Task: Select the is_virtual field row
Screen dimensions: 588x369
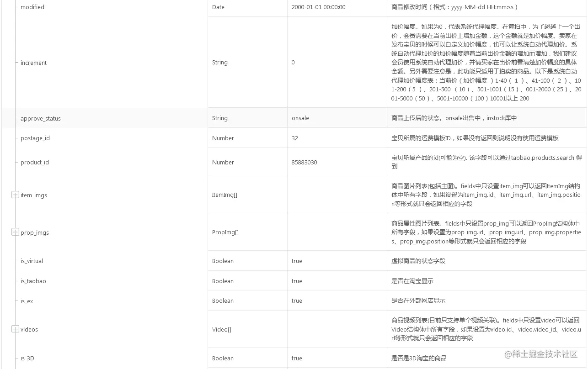Action: pyautogui.click(x=31, y=261)
